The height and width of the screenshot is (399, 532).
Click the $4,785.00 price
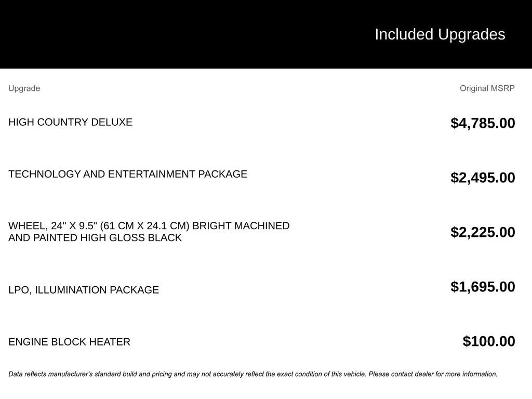[x=483, y=123]
